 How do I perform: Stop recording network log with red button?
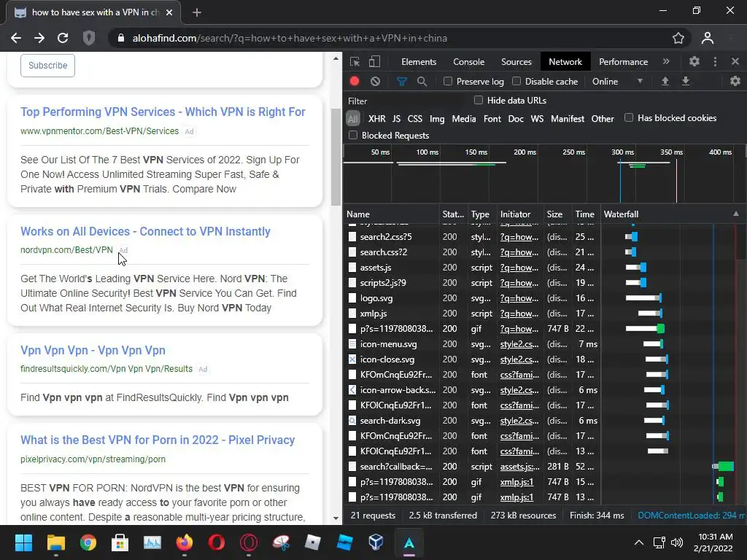355,82
